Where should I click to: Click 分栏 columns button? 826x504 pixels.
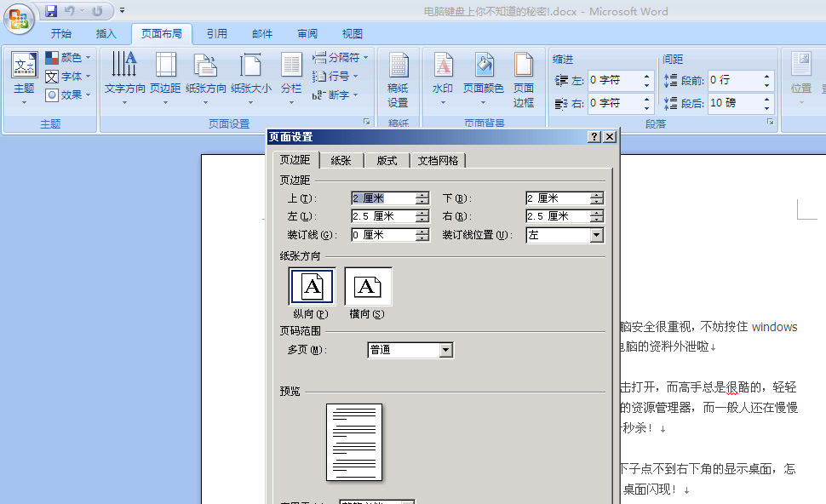[291, 77]
